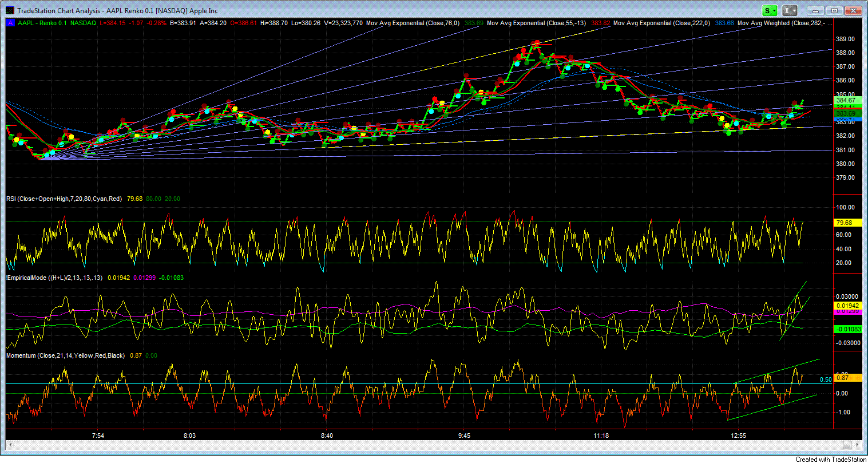Minimize the Chart Analysis window
Viewport: 868px width, 463px height.
coord(815,10)
